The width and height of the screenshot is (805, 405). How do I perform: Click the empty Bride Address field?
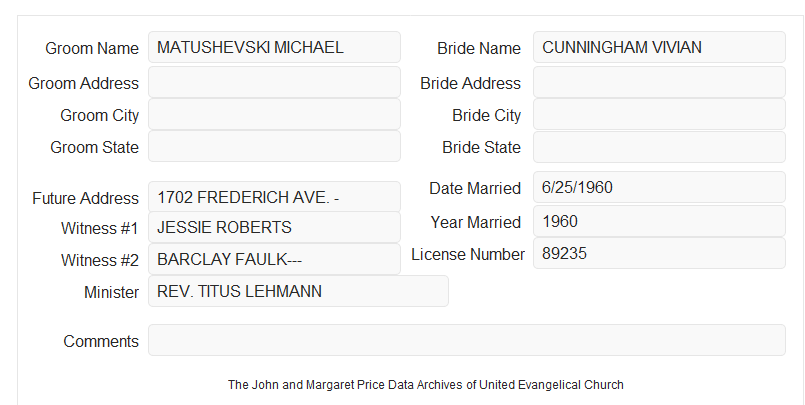tap(659, 82)
